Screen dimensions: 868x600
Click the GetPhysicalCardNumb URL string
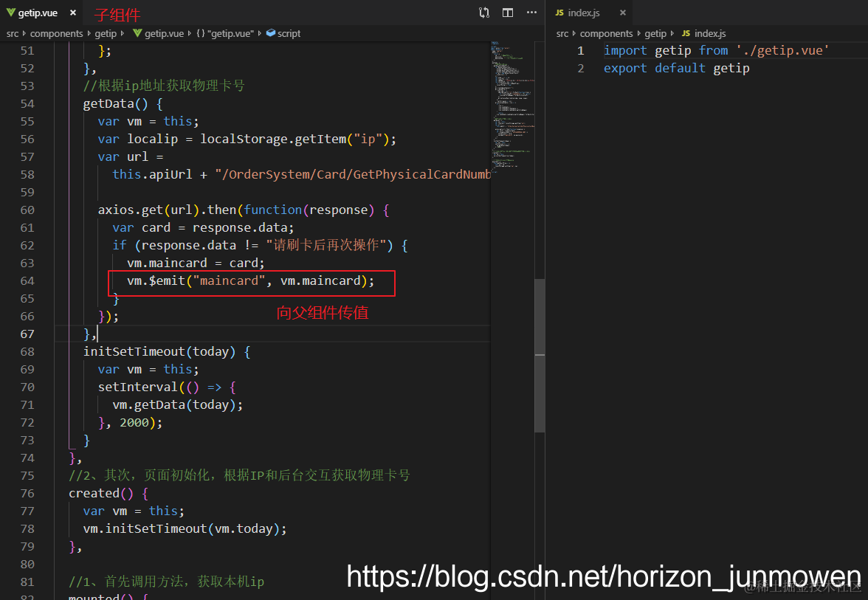pyautogui.click(x=353, y=174)
